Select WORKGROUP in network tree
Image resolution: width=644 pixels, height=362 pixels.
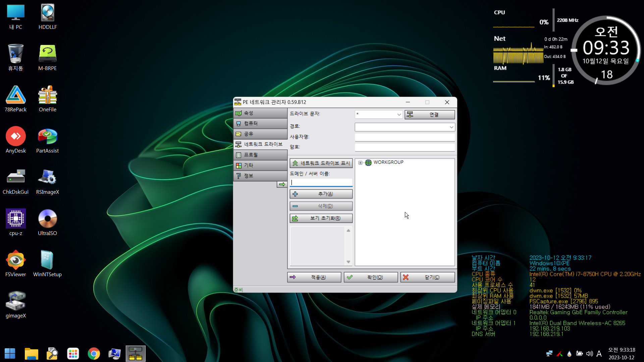[388, 162]
